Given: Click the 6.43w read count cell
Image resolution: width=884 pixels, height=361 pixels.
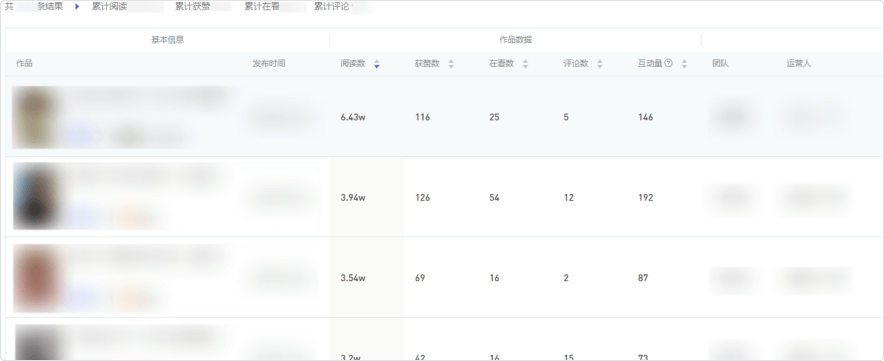Looking at the screenshot, I should tap(353, 117).
